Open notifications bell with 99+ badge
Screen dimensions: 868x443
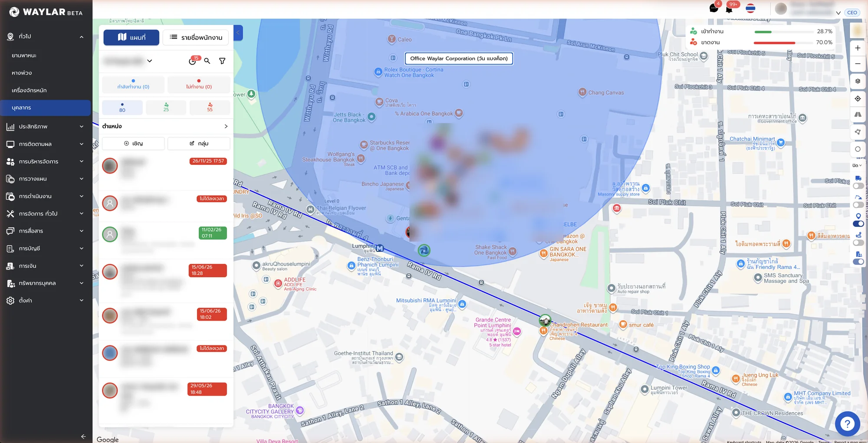coord(729,9)
